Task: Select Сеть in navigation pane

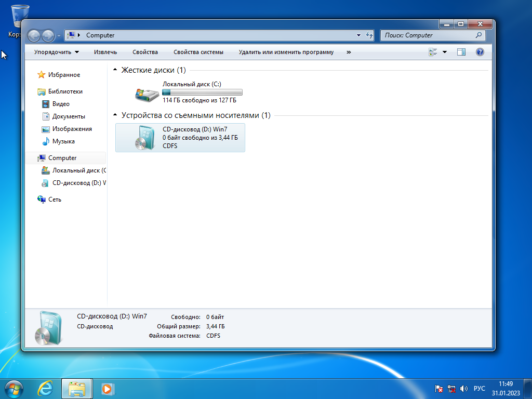Action: click(x=55, y=199)
